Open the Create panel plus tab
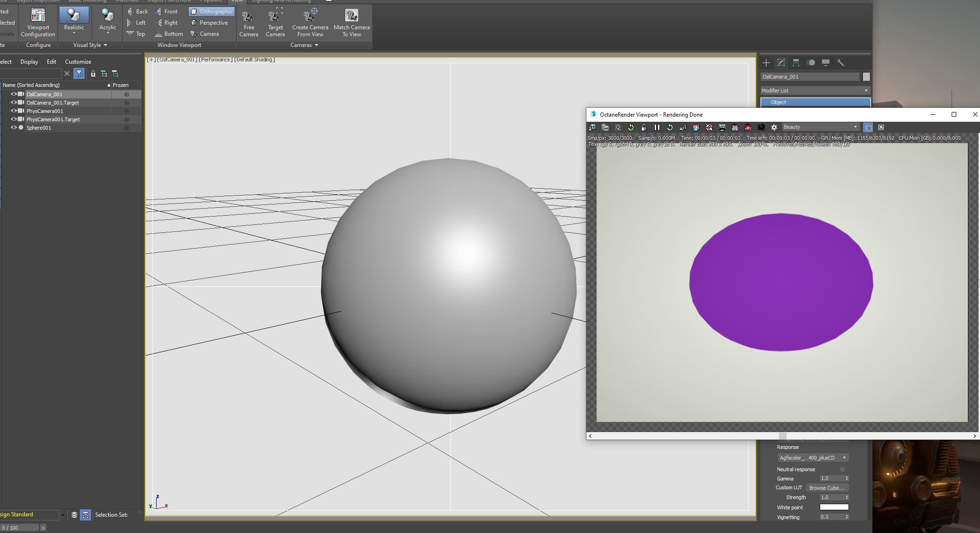The image size is (980, 533). click(x=766, y=63)
